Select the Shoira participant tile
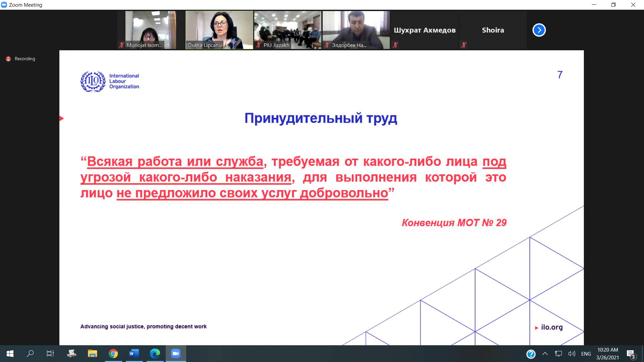This screenshot has height=362, width=644. (x=493, y=30)
